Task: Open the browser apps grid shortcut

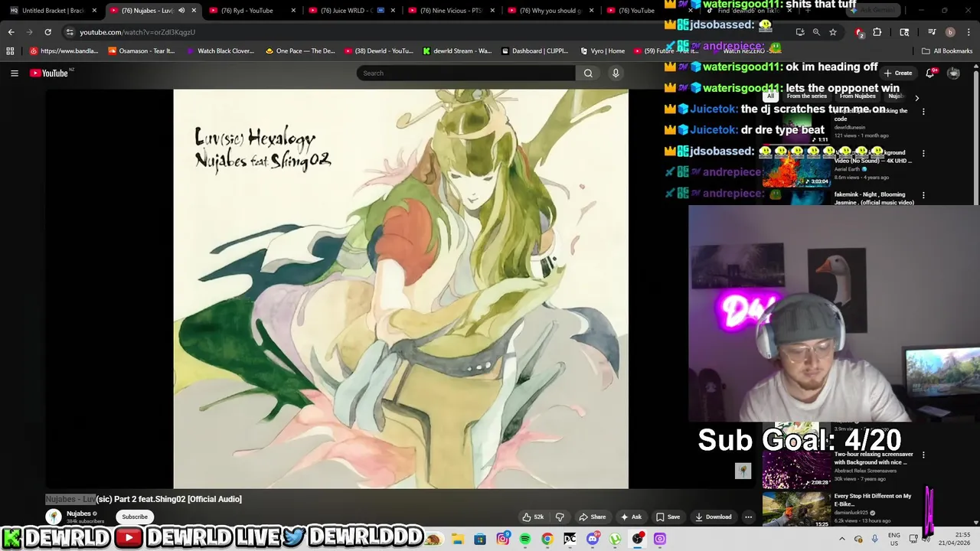Action: (x=10, y=51)
